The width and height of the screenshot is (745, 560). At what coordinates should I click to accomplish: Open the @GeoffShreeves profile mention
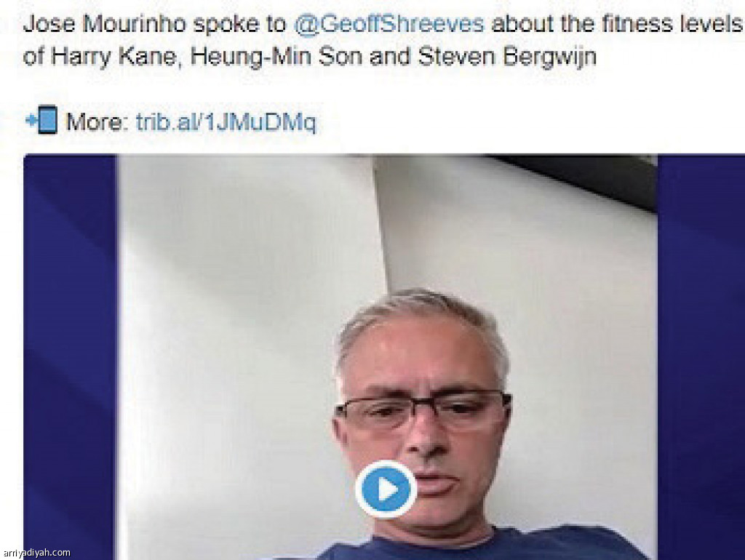click(x=389, y=24)
